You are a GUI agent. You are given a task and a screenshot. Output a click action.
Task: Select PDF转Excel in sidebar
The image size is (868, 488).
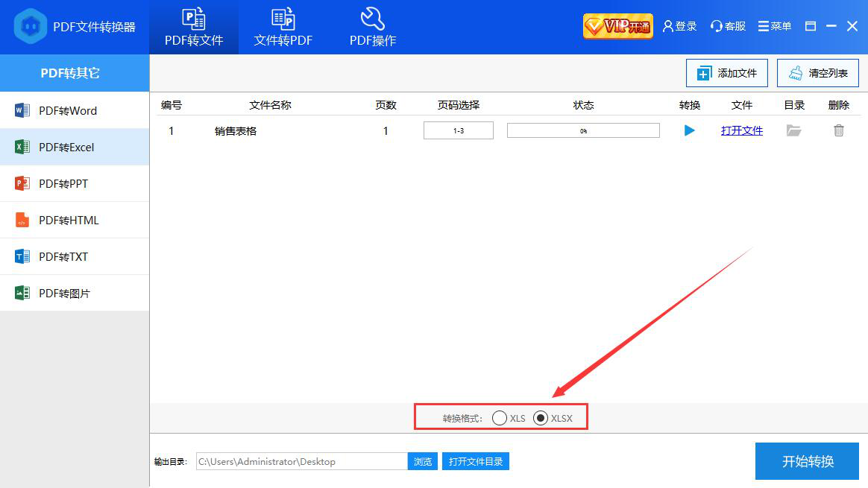click(x=75, y=148)
